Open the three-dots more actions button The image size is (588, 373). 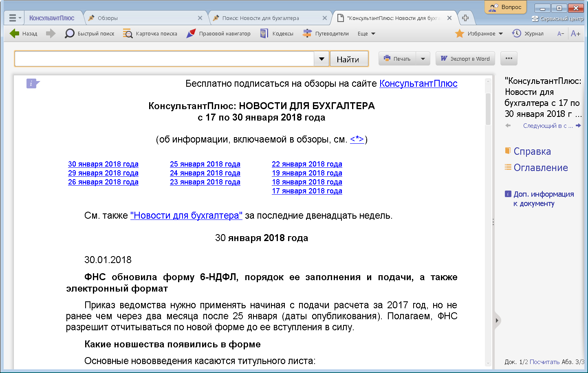click(509, 59)
